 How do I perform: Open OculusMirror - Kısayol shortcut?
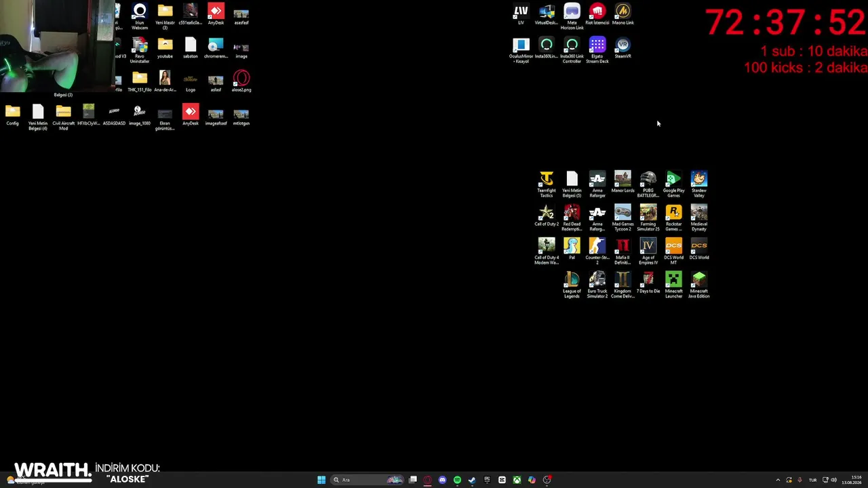coord(521,50)
